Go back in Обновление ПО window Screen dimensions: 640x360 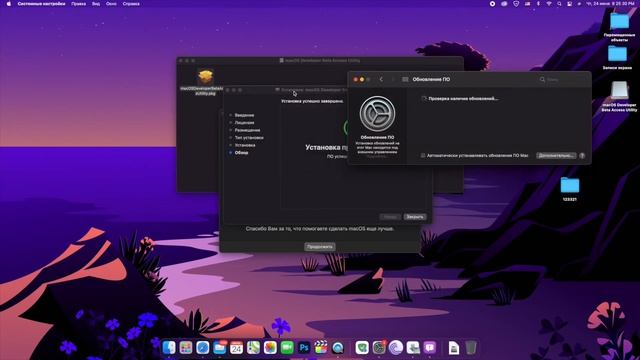[381, 79]
